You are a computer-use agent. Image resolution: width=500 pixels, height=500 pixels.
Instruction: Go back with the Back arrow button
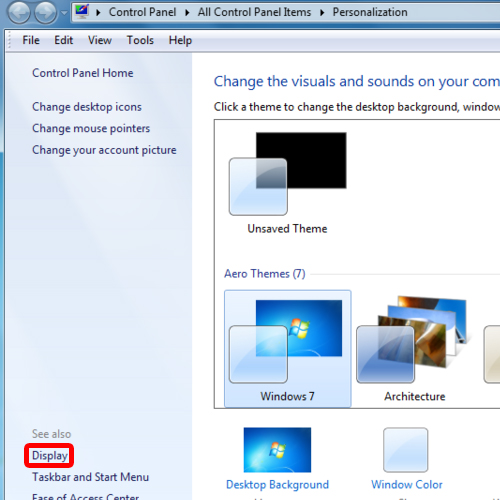point(19,12)
